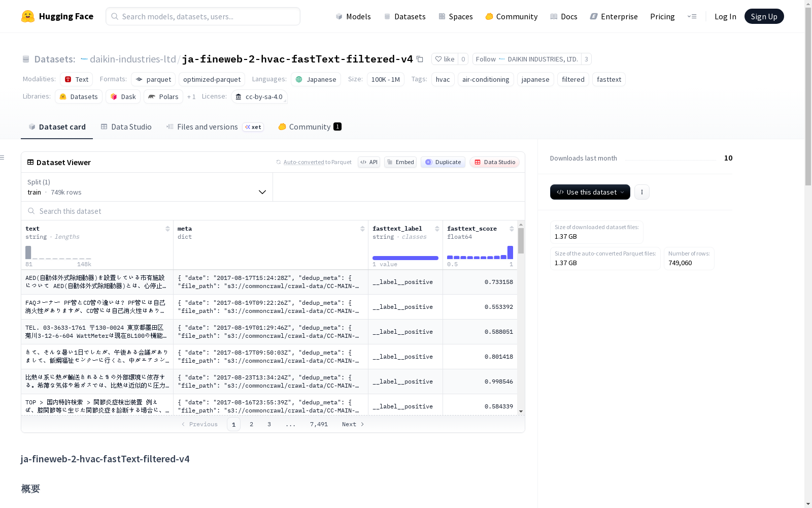Select the Text modality tag
Screen dimensions: 812x508
77,79
